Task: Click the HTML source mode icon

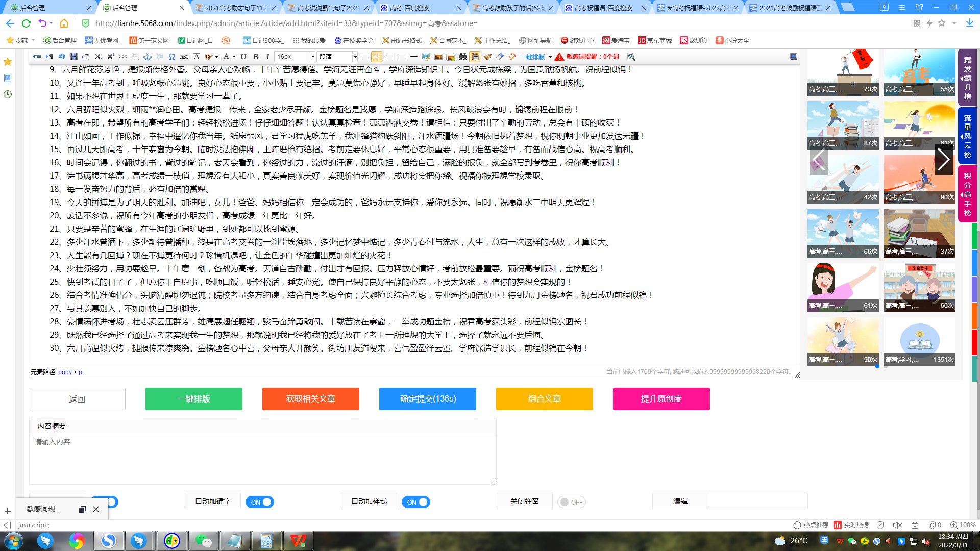Action: pyautogui.click(x=37, y=57)
